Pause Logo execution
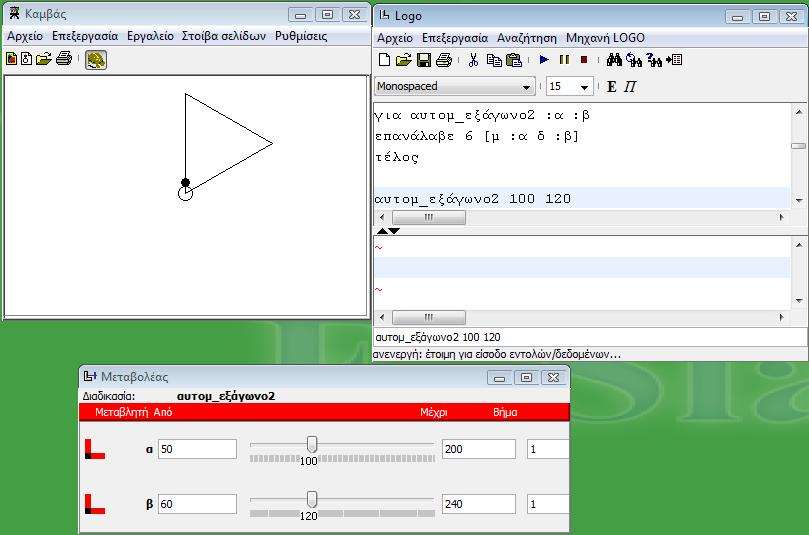Image resolution: width=809 pixels, height=535 pixels. click(564, 60)
